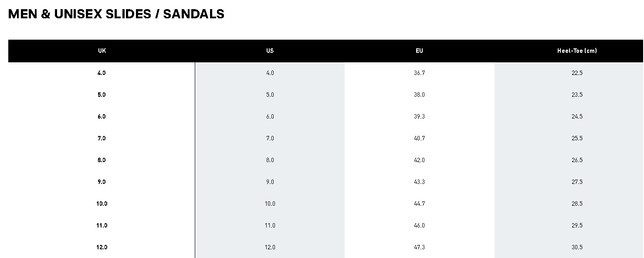
Task: Click the US column header
Action: [270, 51]
